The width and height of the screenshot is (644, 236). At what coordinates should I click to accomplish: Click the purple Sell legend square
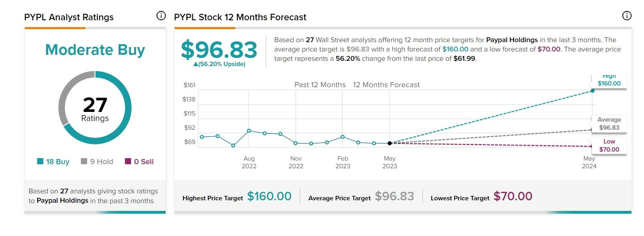(128, 161)
